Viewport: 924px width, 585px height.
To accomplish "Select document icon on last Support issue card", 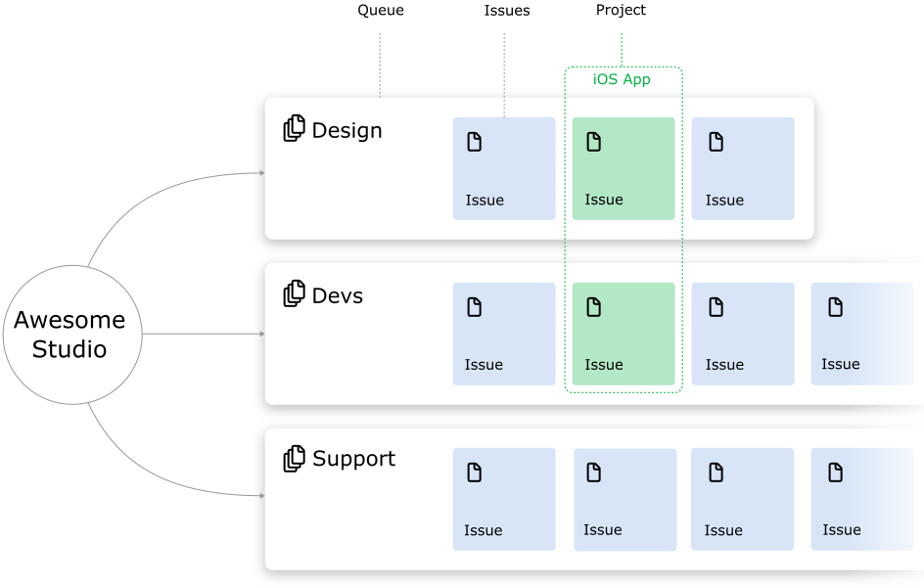I will [x=835, y=472].
